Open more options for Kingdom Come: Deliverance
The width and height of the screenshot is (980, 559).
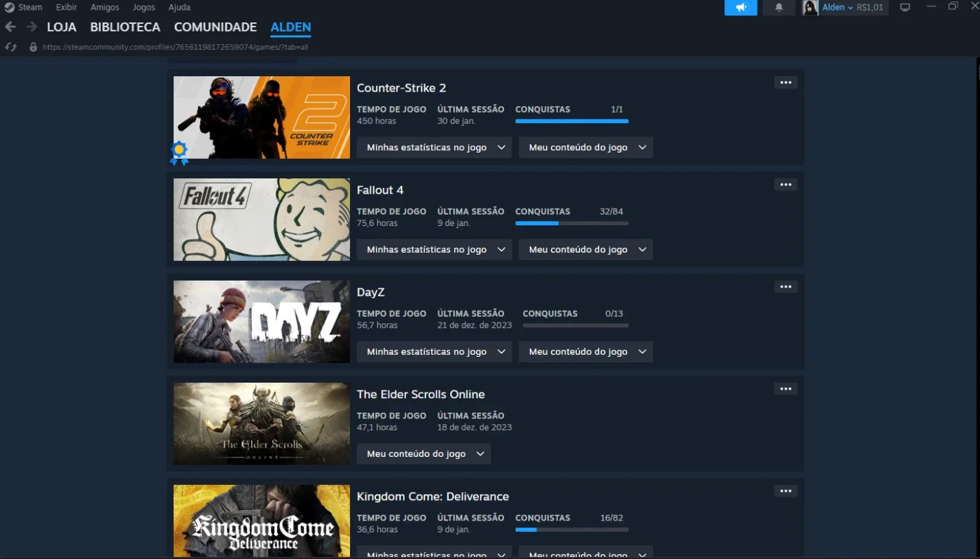[x=785, y=491]
